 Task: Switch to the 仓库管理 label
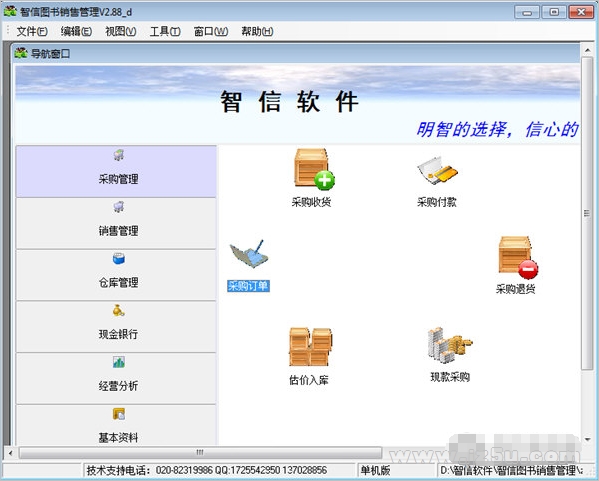point(118,283)
